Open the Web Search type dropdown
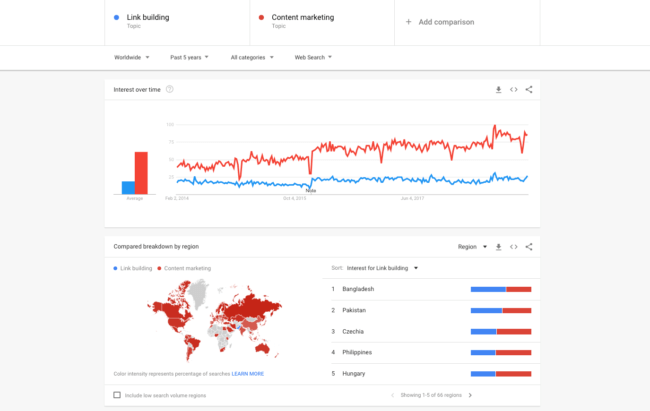 313,57
